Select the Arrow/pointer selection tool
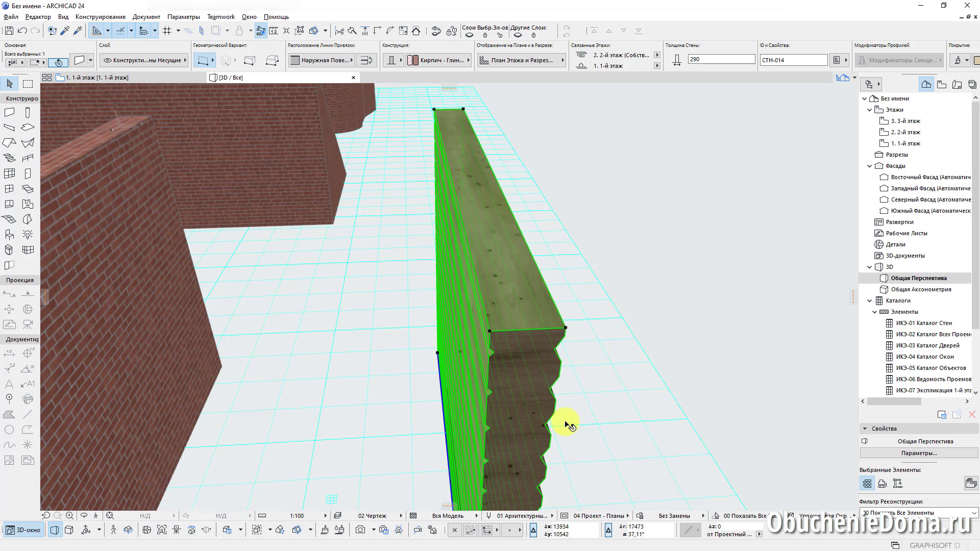980x551 pixels. [9, 84]
